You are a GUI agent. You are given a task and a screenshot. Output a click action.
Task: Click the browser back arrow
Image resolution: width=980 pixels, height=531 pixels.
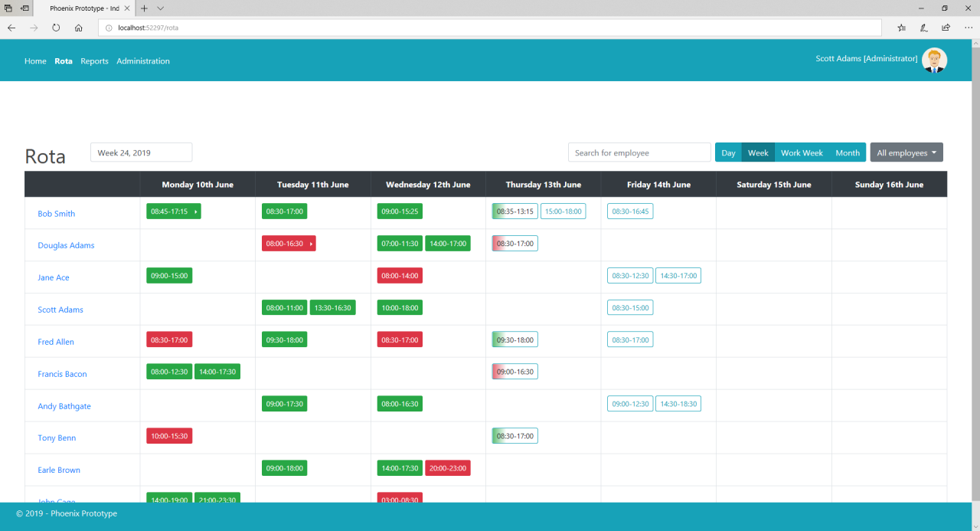11,28
